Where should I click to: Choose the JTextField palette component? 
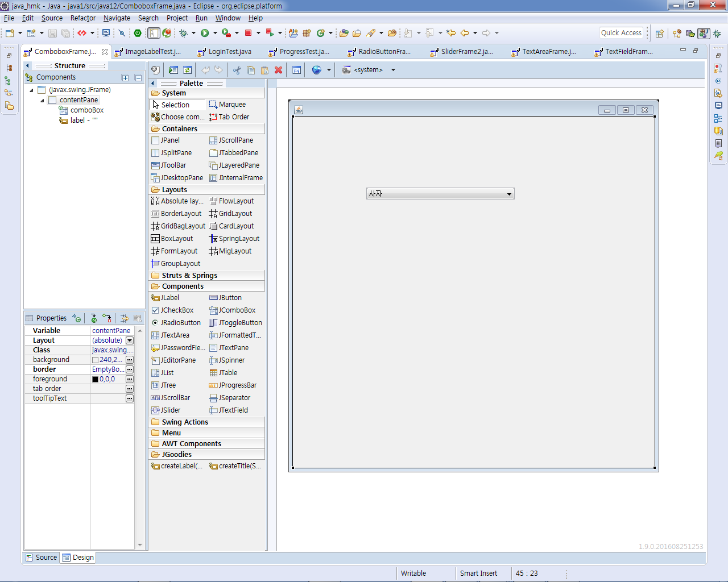[229, 410]
